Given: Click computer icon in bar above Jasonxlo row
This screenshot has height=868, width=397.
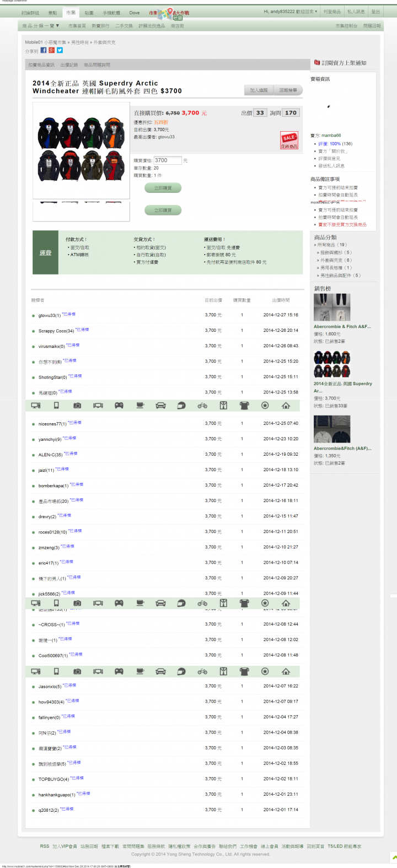Looking at the screenshot, I should coord(36,671).
